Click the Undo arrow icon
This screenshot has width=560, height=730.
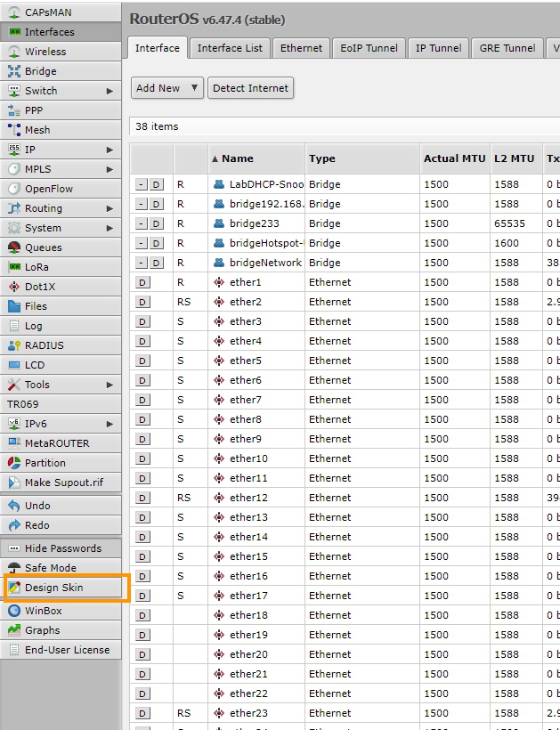14,505
